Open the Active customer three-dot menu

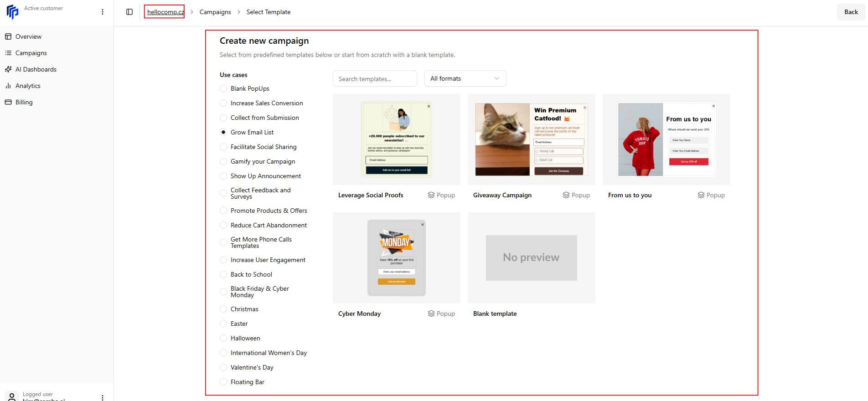coord(103,12)
